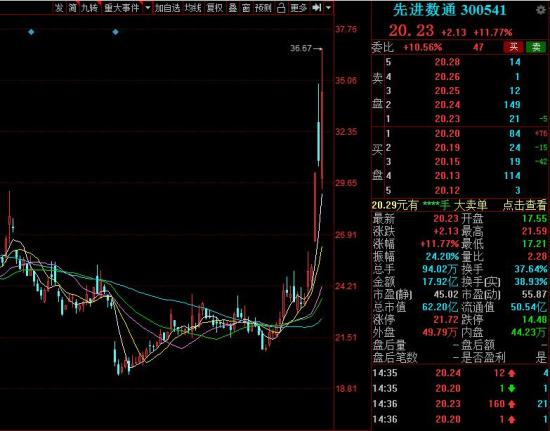550x431 pixels.
Task: Click the 窗 window icon
Action: 246,8
